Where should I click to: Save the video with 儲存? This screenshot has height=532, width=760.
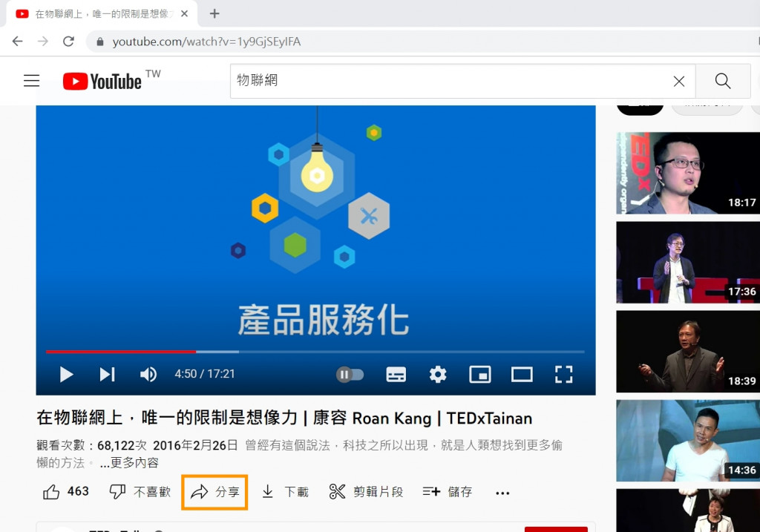447,492
